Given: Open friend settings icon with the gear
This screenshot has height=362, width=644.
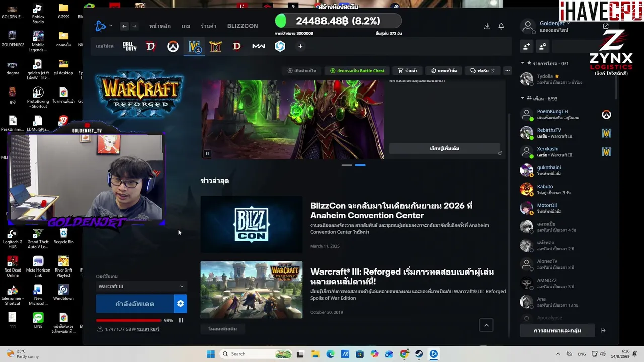Looking at the screenshot, I should pyautogui.click(x=543, y=46).
